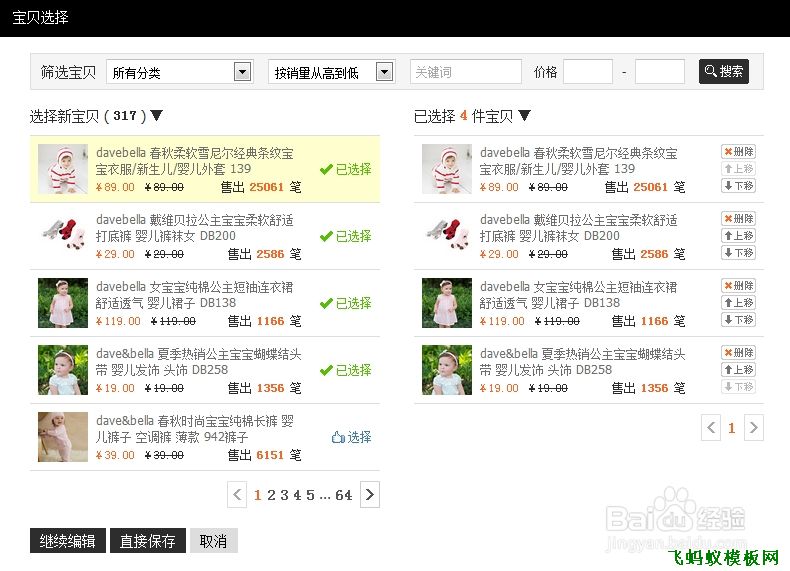Delete 雪尼尔经典条纹 item from selected list
Screen dimensions: 790x571
tap(738, 152)
